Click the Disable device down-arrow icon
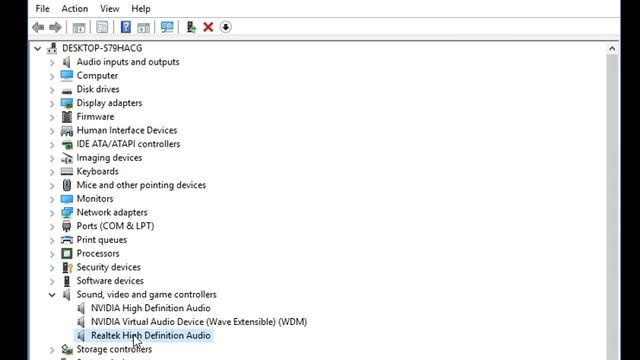Viewport: 640px width, 360px height. 226,27
